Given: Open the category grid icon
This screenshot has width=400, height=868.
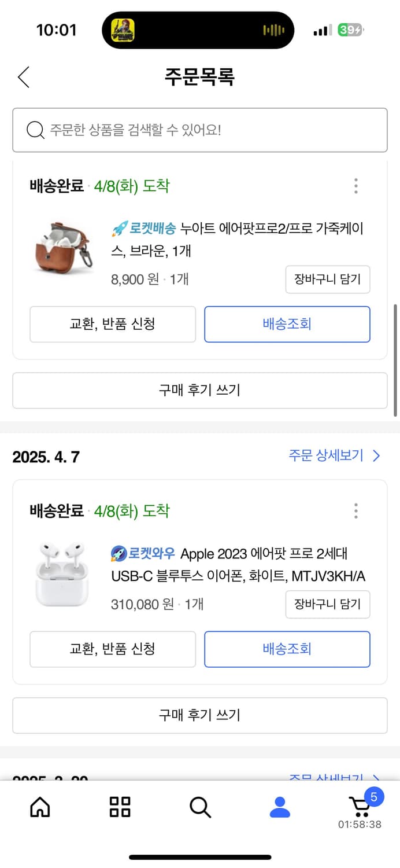Looking at the screenshot, I should coord(120,807).
